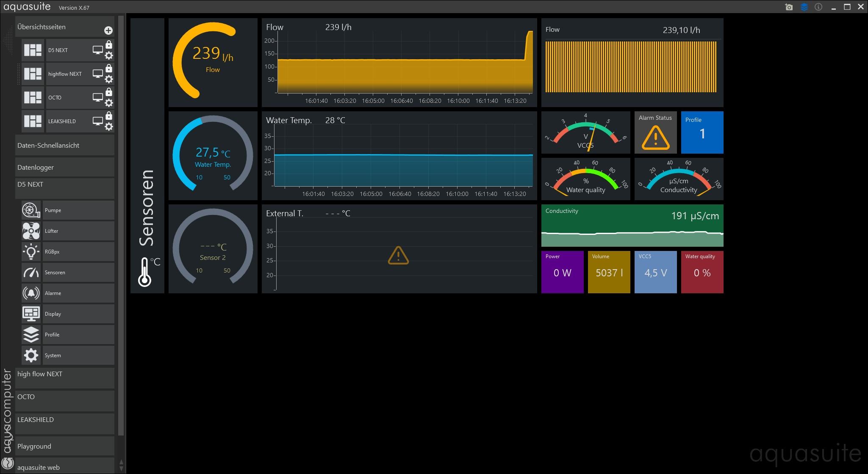
Task: Open settings gear for LEAKSHIELD page
Action: pos(109,127)
